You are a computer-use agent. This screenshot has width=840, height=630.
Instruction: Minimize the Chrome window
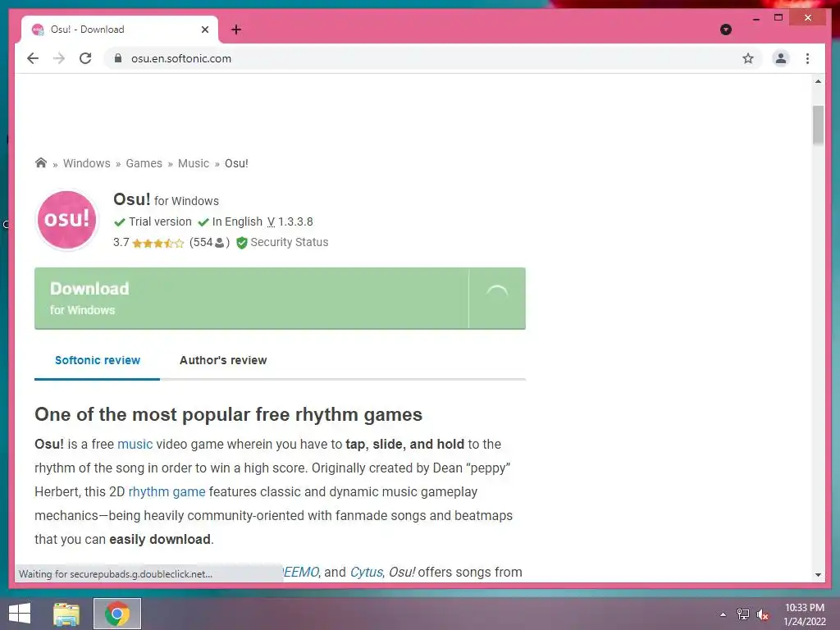(756, 18)
